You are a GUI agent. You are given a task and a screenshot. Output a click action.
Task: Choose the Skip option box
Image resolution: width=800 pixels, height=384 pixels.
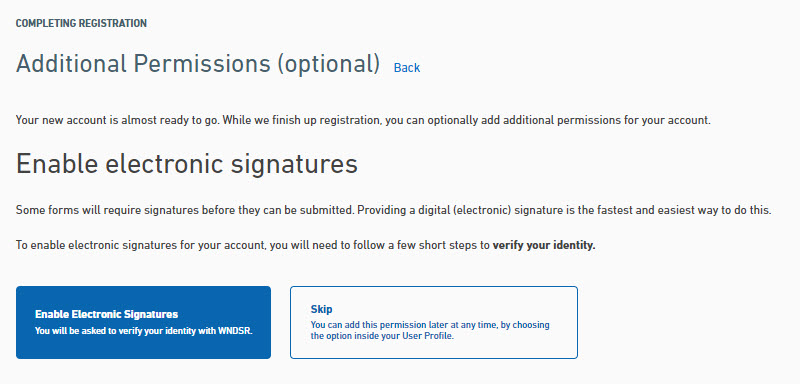point(434,322)
